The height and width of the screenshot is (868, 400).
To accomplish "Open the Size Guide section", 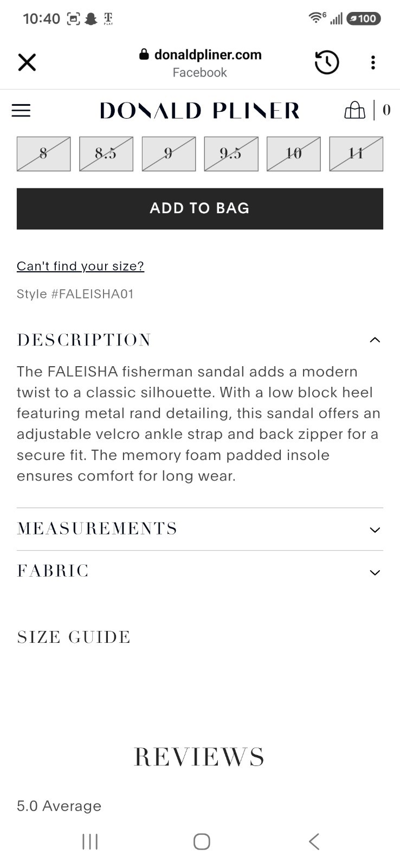I will (74, 637).
